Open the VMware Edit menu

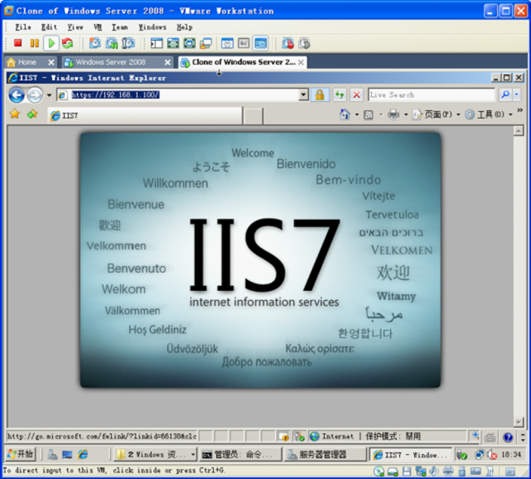[x=49, y=27]
